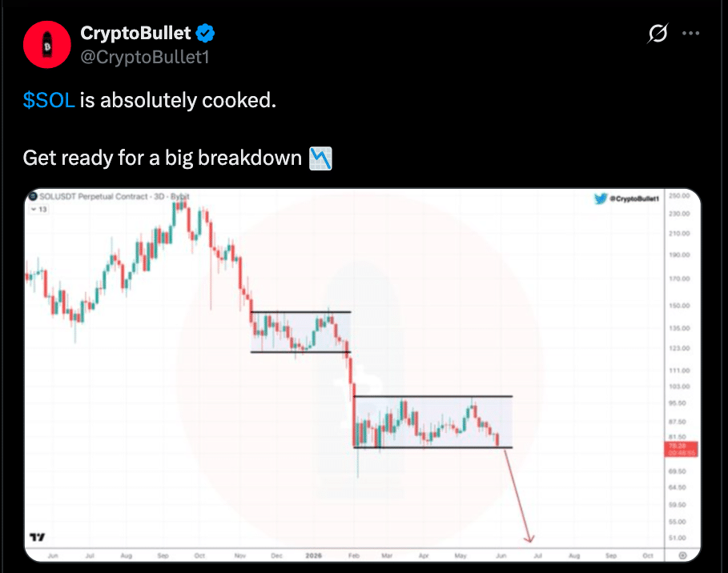Viewport: 728px width, 573px height.
Task: Click the red current price label
Action: point(681,449)
